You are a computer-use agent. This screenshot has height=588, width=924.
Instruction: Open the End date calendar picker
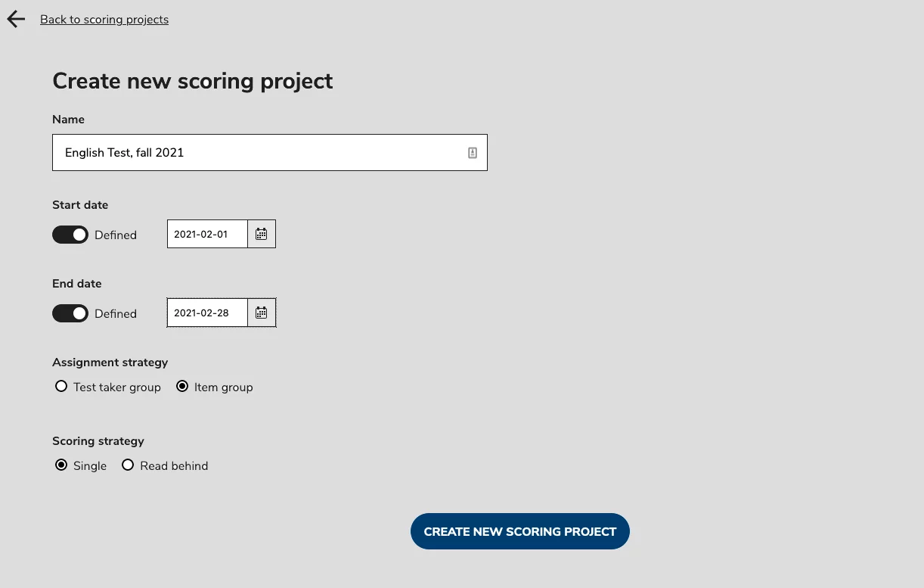pyautogui.click(x=261, y=312)
